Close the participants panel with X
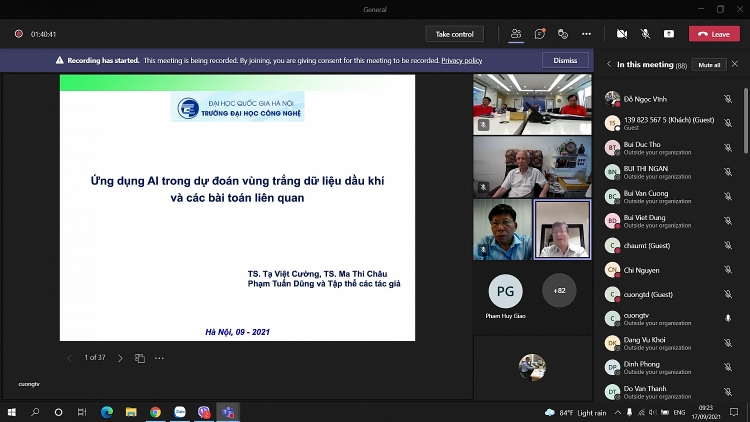Image resolution: width=750 pixels, height=422 pixels. [735, 64]
